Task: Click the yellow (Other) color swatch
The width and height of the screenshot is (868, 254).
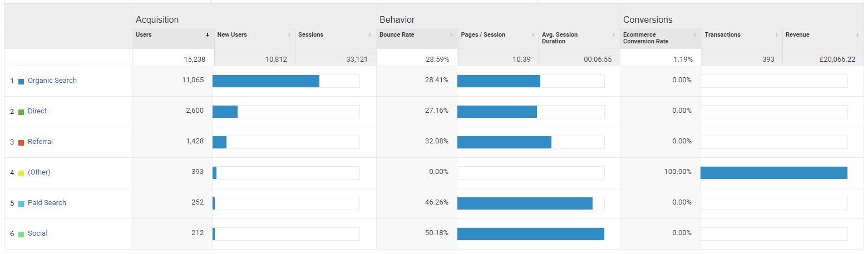Action: tap(21, 173)
